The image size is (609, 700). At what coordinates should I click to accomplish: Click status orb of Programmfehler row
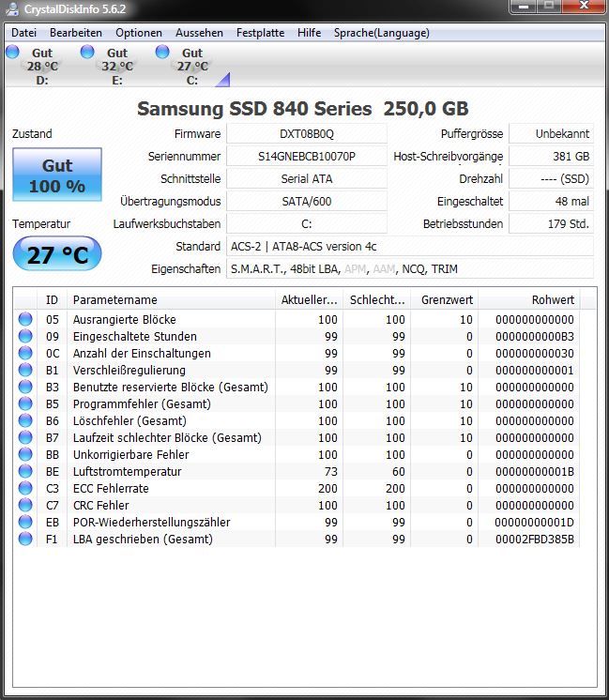pos(25,403)
